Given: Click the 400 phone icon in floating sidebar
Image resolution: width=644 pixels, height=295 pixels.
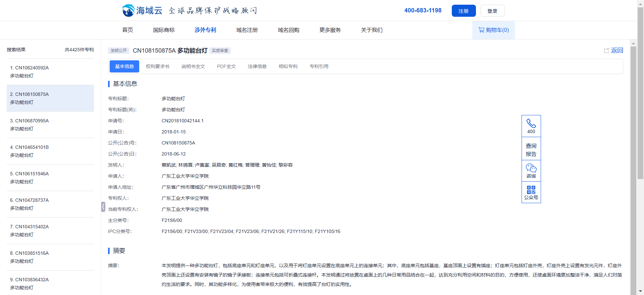Looking at the screenshot, I should click(531, 123).
